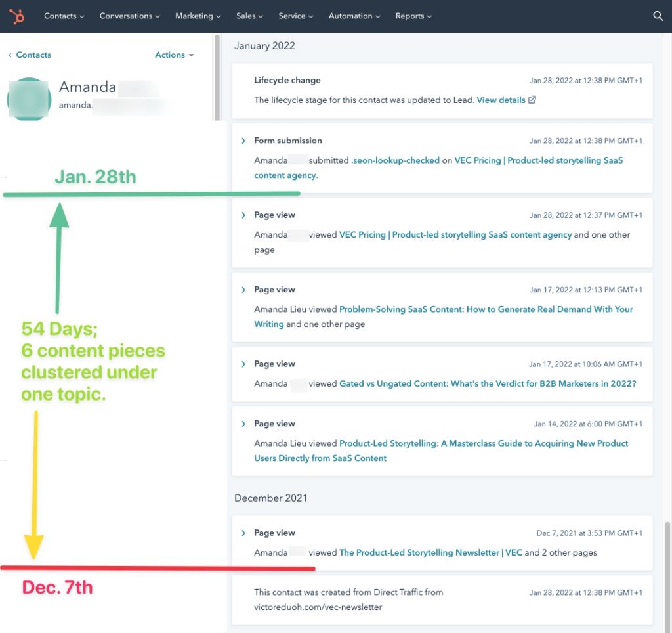This screenshot has height=633, width=672.
Task: Open the Service navigation menu
Action: coord(296,16)
